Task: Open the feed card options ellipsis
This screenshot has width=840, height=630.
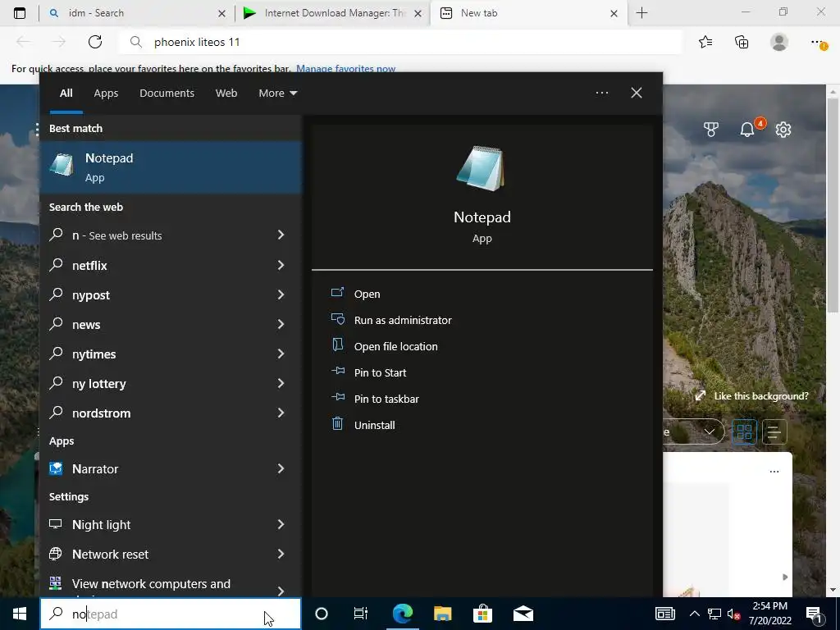Action: coord(774,472)
